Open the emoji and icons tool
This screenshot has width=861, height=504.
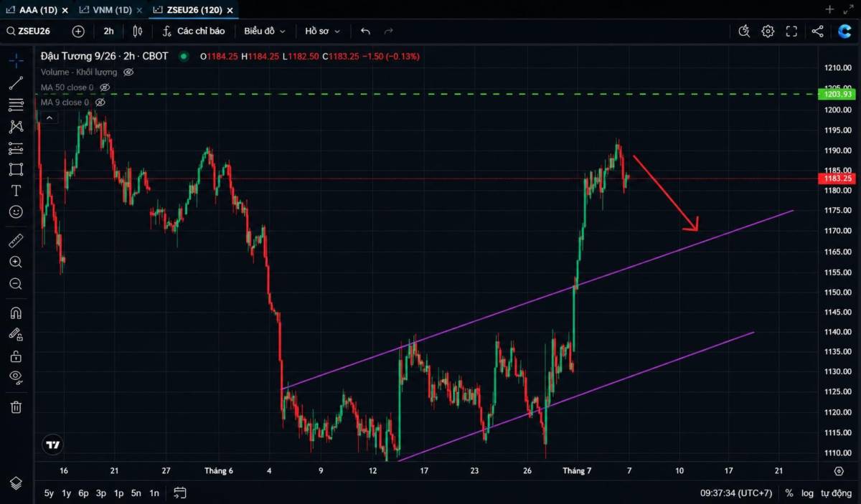pos(16,212)
